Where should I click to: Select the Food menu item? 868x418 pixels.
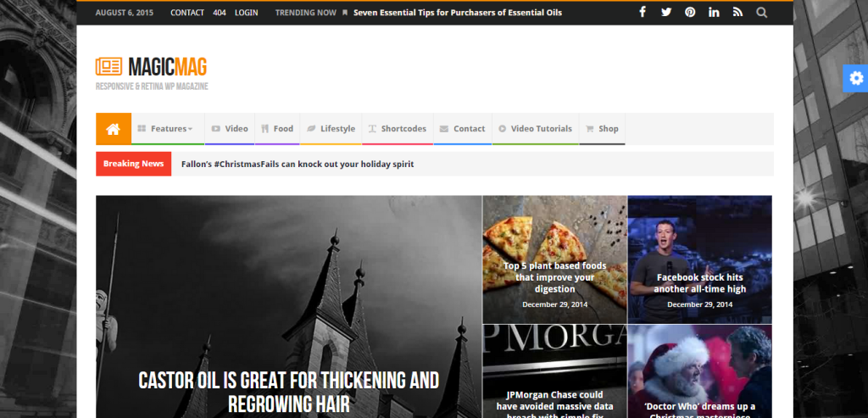[x=277, y=129]
